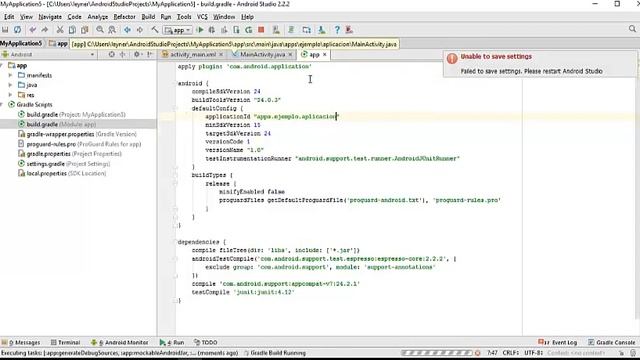Screen dimensions: 640x360
Task: Open the project panel settings gear
Action: coord(137,54)
